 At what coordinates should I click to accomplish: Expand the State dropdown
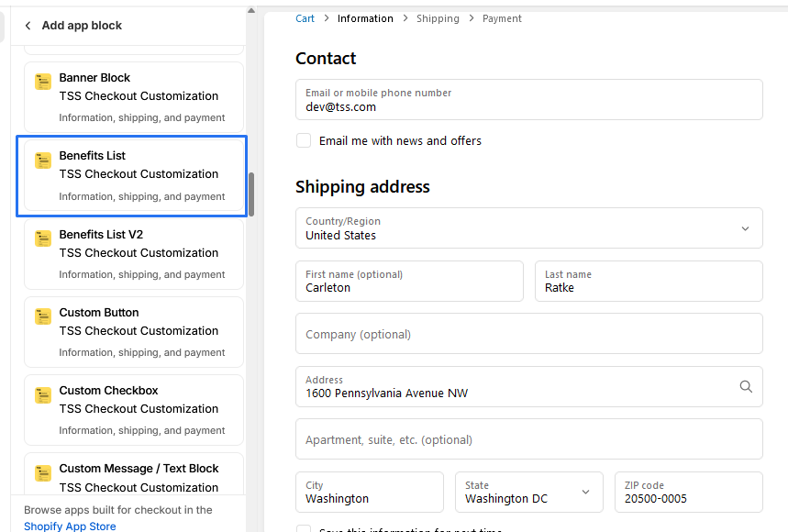click(528, 493)
